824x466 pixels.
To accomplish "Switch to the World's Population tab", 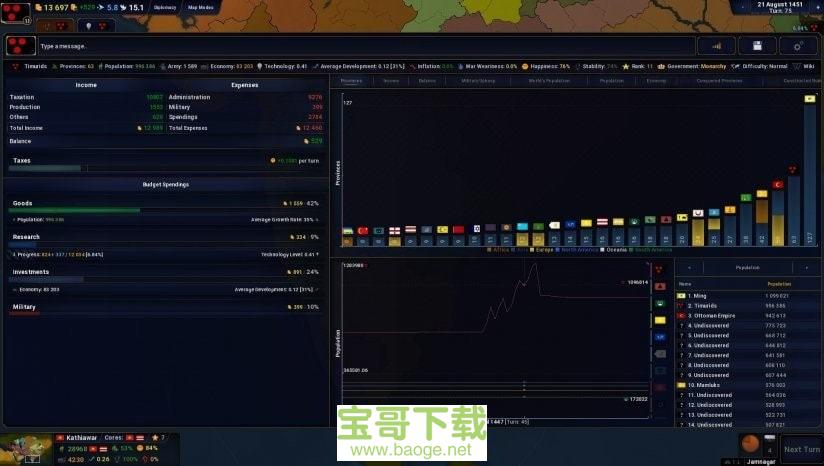I will [550, 80].
